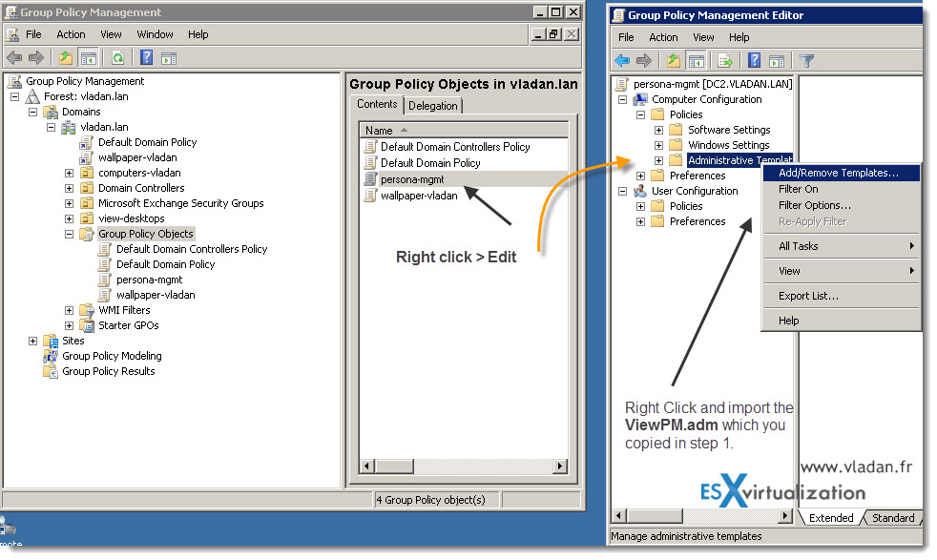Click Back arrow in Group Policy Management Editor
The image size is (937, 560).
click(622, 60)
